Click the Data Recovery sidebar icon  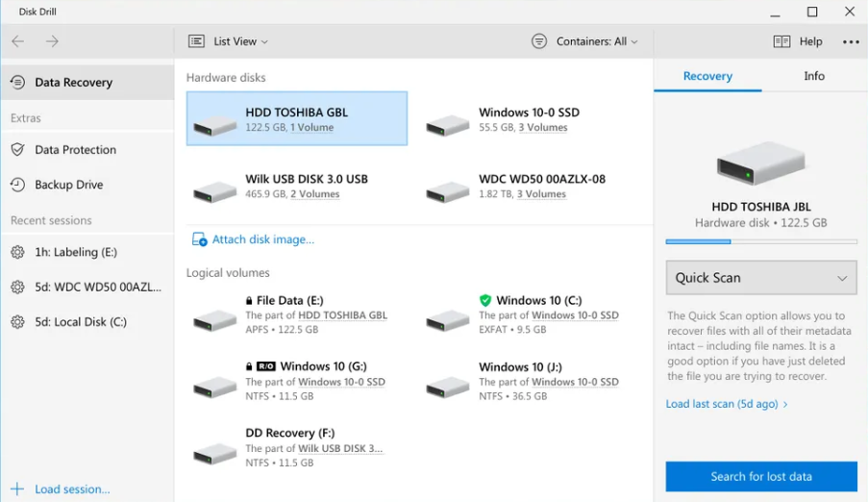point(17,83)
